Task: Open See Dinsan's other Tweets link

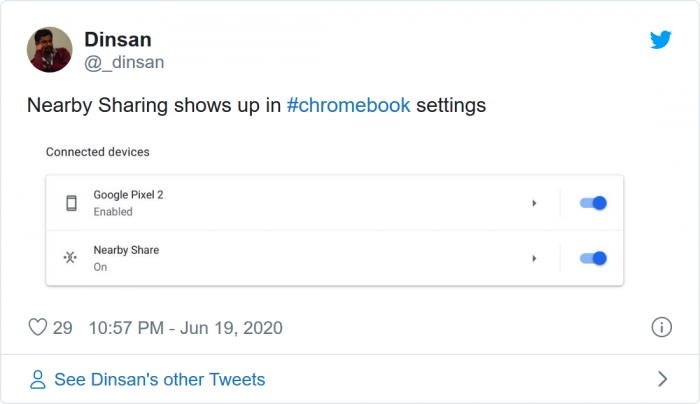Action: point(159,379)
